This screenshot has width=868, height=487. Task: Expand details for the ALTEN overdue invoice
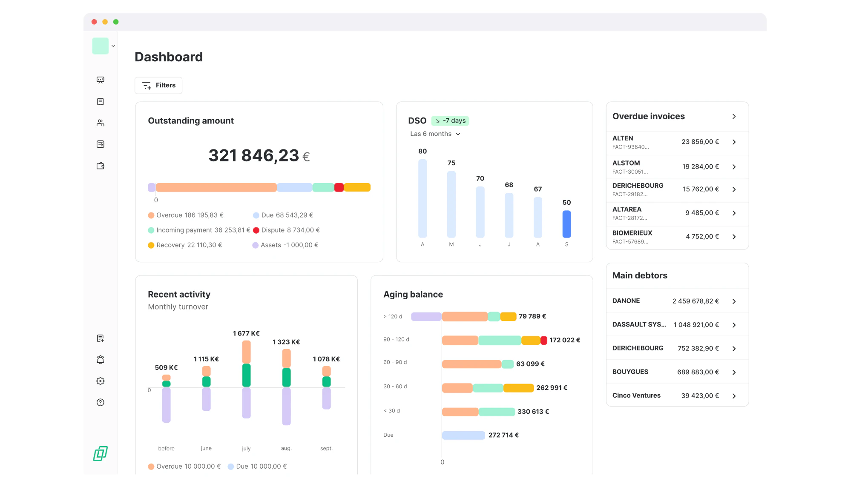(734, 142)
